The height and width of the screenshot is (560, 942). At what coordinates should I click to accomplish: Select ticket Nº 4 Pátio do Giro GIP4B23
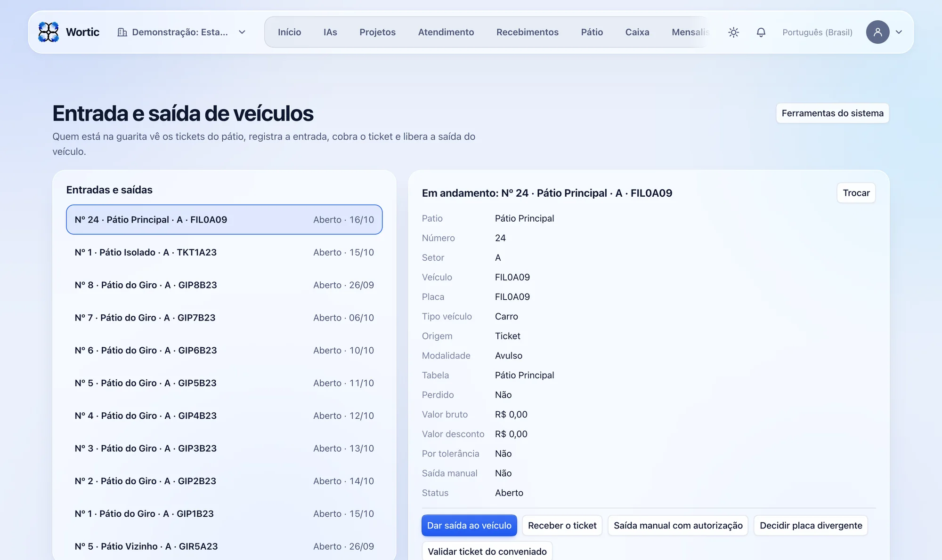[x=224, y=416]
